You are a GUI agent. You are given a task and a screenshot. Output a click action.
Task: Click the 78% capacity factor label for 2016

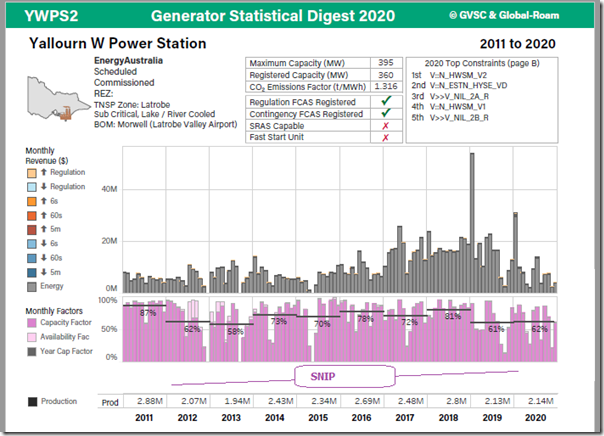coord(365,319)
